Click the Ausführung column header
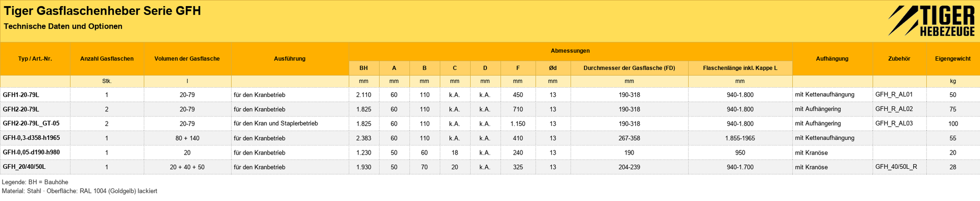The width and height of the screenshot is (980, 201). [289, 59]
